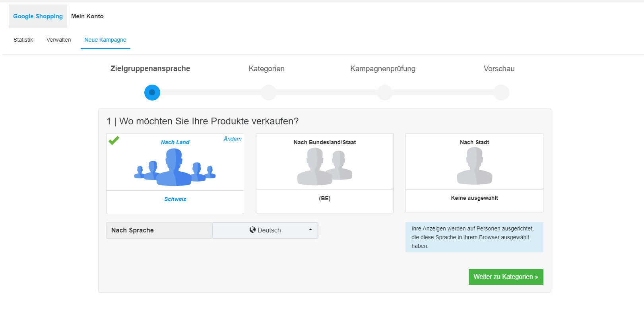Switch to the Statistik tab
Screen dimensions: 644x325
point(23,40)
